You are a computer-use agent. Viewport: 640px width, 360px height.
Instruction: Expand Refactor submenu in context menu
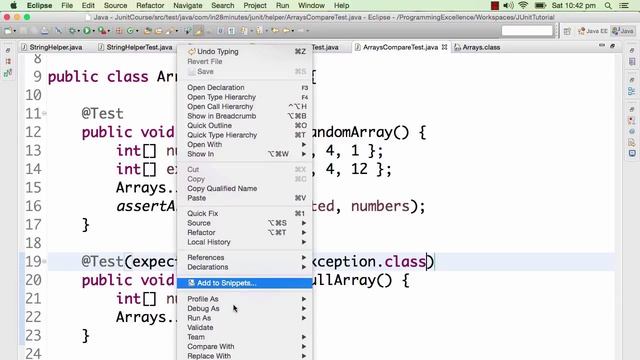tap(245, 232)
